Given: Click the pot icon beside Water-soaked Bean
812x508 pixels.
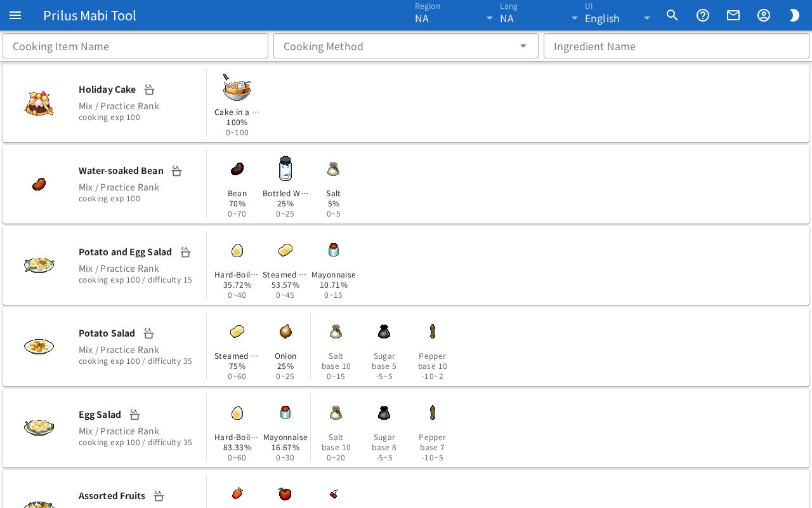Looking at the screenshot, I should [x=177, y=171].
